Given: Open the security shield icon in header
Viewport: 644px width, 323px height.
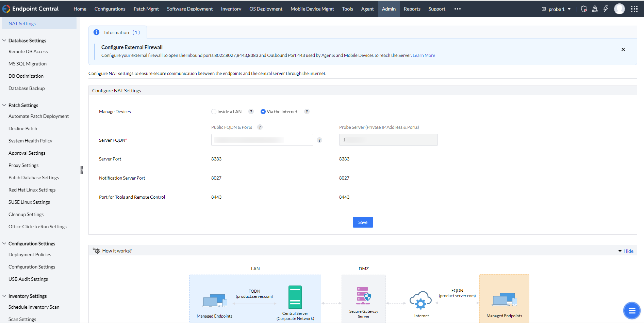Looking at the screenshot, I should coord(584,9).
